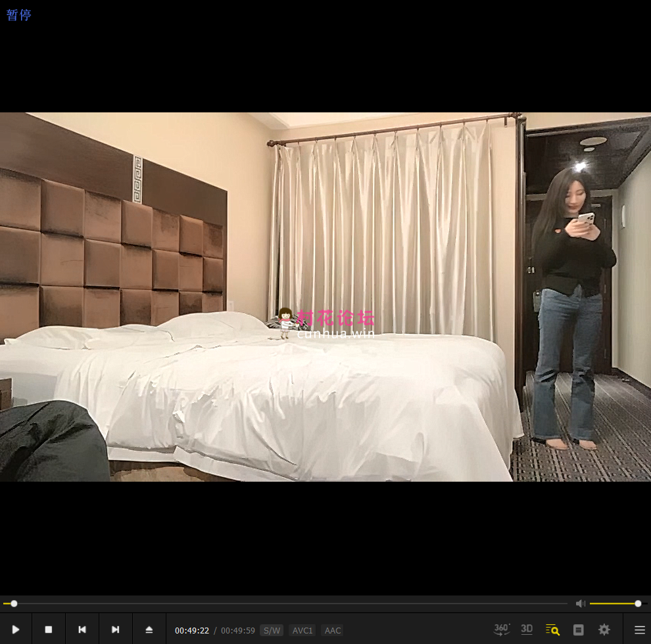Click the AAC audio codec label
651x644 pixels.
333,630
